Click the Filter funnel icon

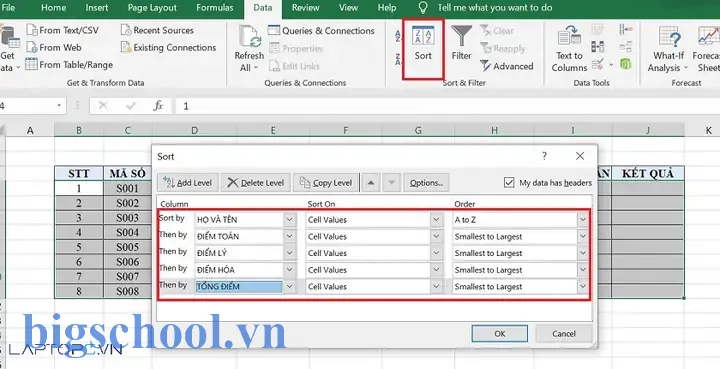(461, 36)
